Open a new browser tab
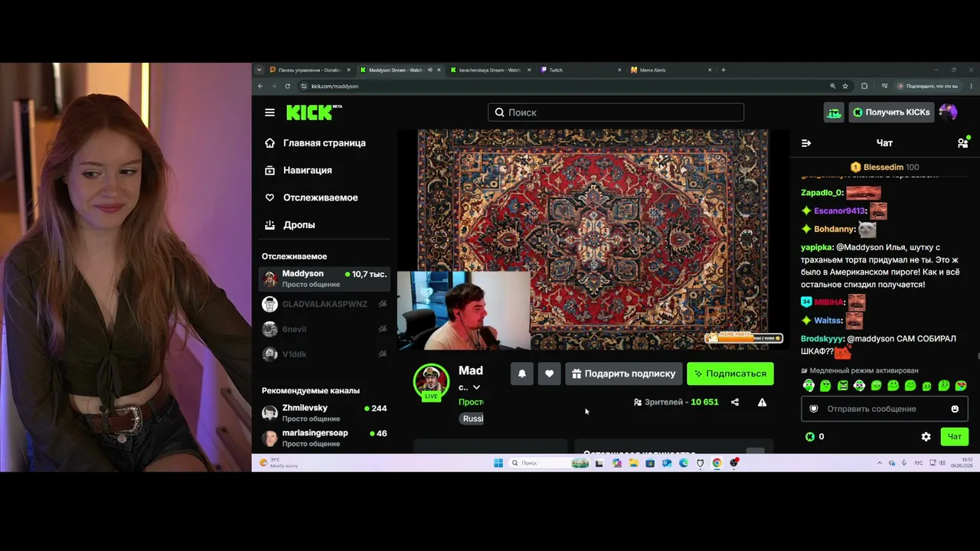Image resolution: width=980 pixels, height=551 pixels. pyautogui.click(x=724, y=70)
